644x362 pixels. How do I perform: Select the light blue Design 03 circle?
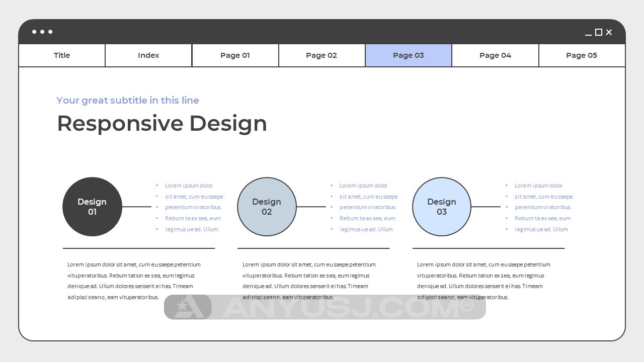442,207
